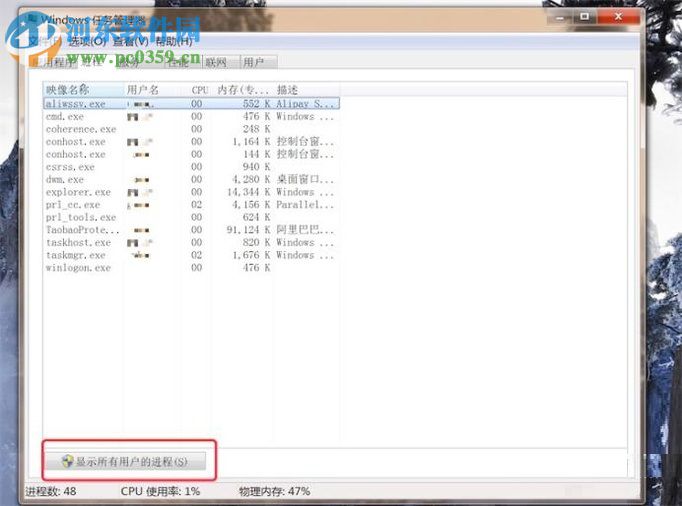Viewport: 682px width, 506px height.
Task: Select the TaobaoProte... process row
Action: pos(191,230)
